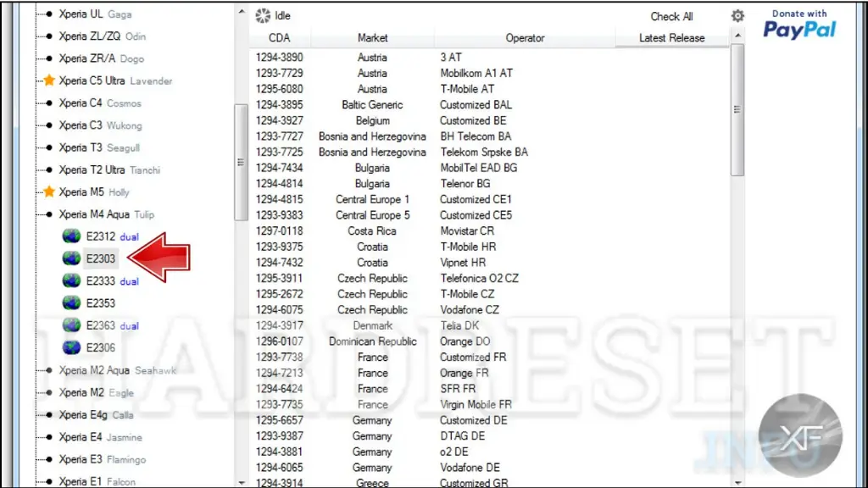868x488 pixels.
Task: Expand the Xperia ZL/ZQ Odin node
Action: tap(49, 36)
